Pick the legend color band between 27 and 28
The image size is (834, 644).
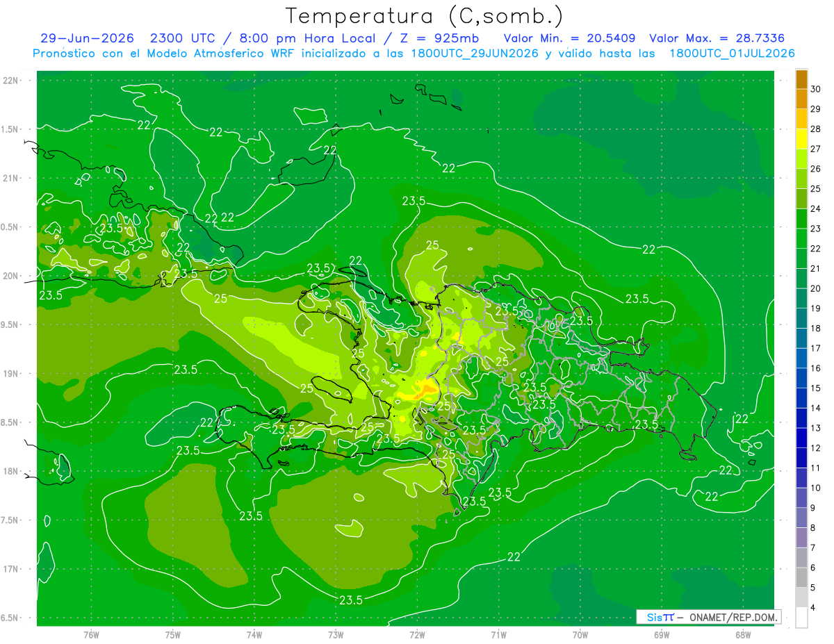coord(801,139)
